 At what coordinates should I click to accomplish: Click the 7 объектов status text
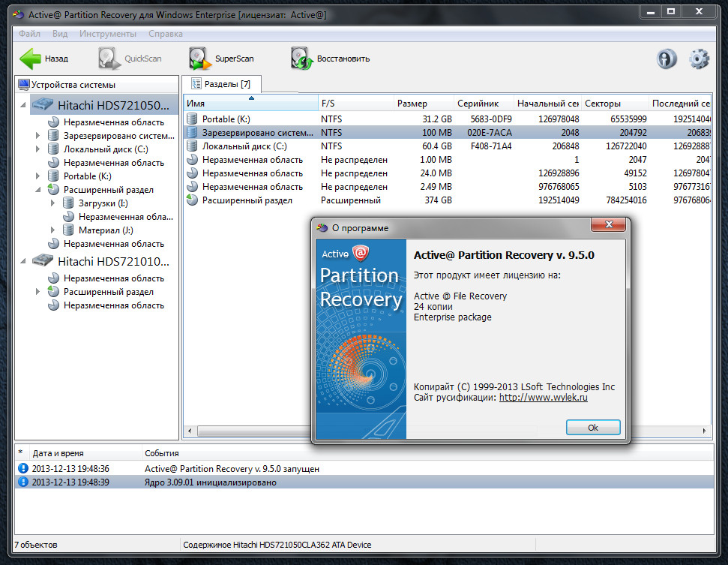coord(36,545)
